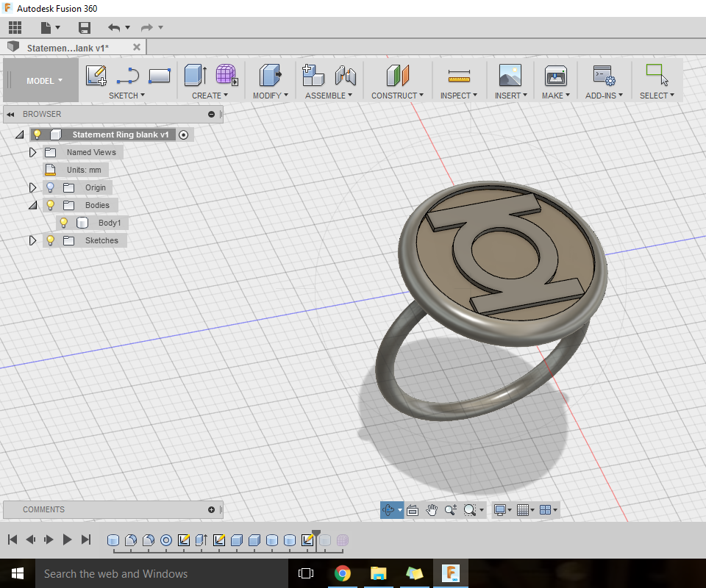The height and width of the screenshot is (588, 706).
Task: Open the Display Settings dropdown
Action: (502, 509)
